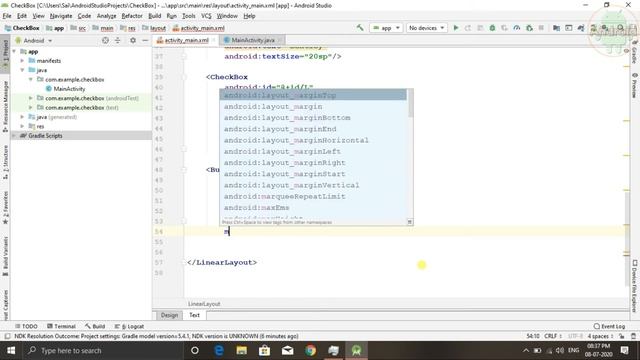Viewport: 640px width, 360px height.
Task: Switch to the MainActivity.java editor tab
Action: (x=252, y=40)
